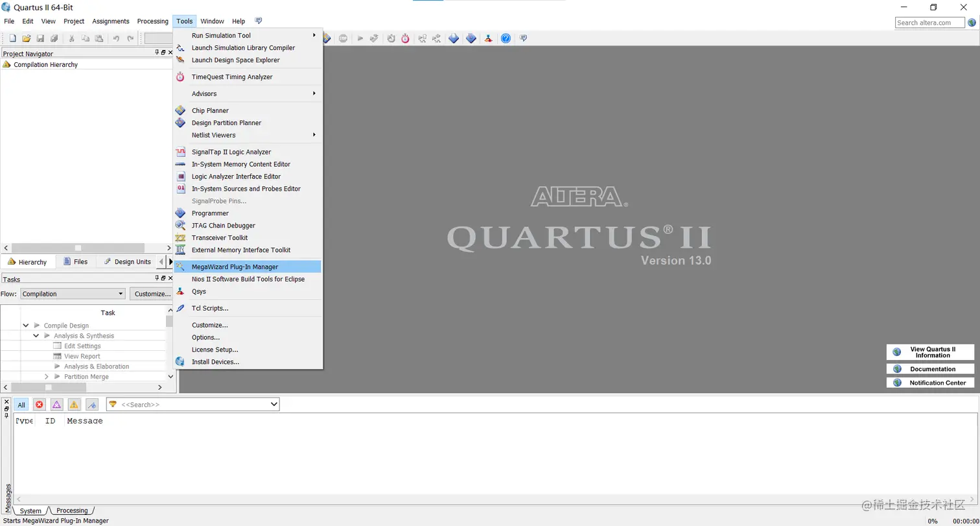Open the Notification Center
Viewport: 980px width, 526px height.
tap(930, 383)
